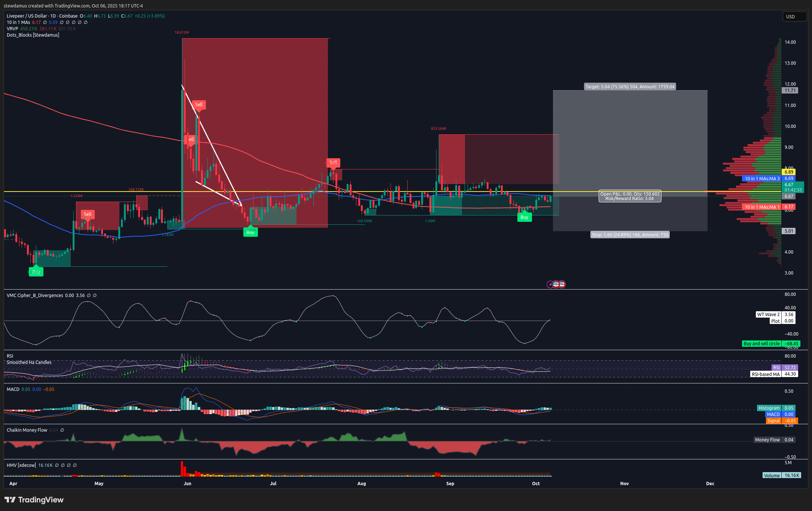Click the Sell signal label in late July
This screenshot has width=812, height=511.
pyautogui.click(x=333, y=163)
